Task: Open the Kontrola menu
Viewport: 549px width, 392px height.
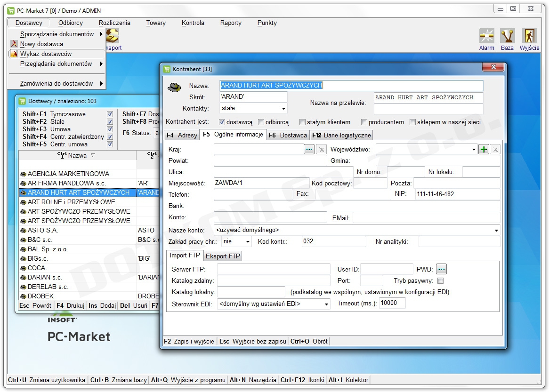Action: (193, 23)
